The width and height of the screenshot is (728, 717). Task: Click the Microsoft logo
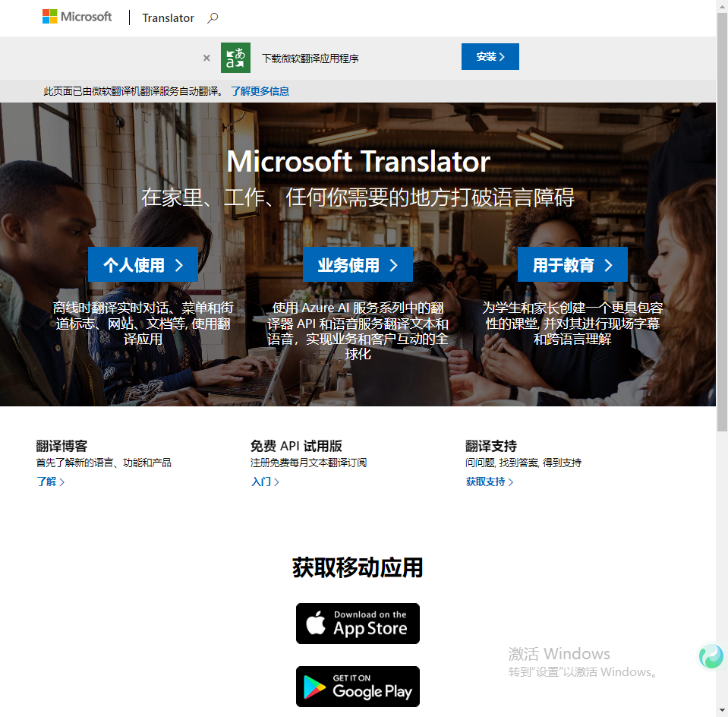[77, 17]
